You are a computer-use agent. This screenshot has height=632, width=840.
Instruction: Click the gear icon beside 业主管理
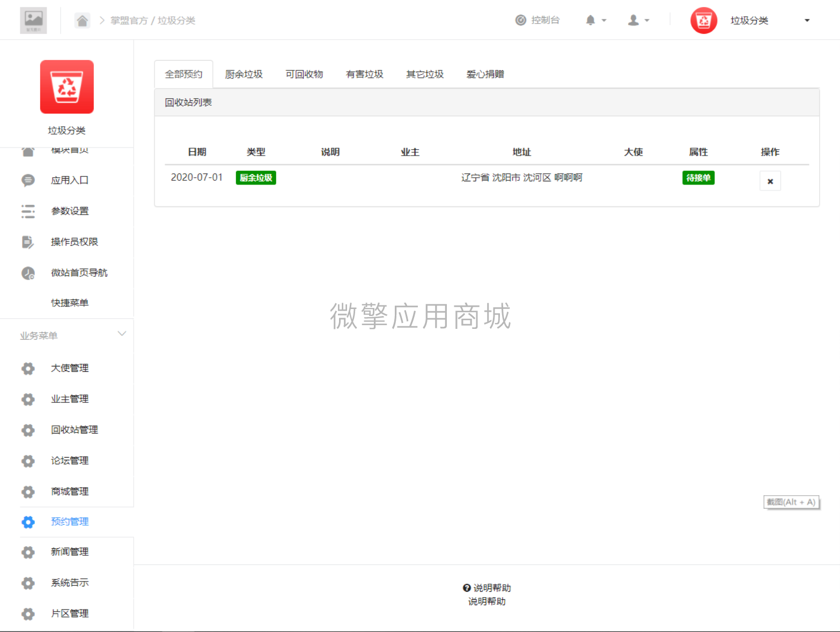coord(28,399)
